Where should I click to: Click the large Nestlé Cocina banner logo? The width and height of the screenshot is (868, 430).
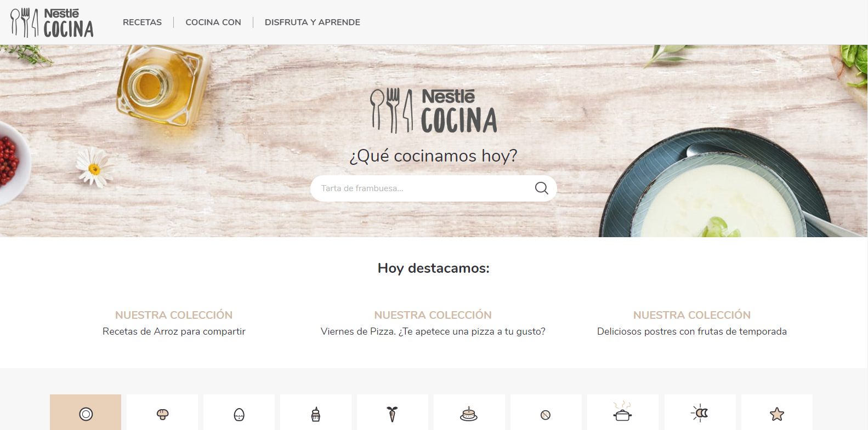[434, 111]
